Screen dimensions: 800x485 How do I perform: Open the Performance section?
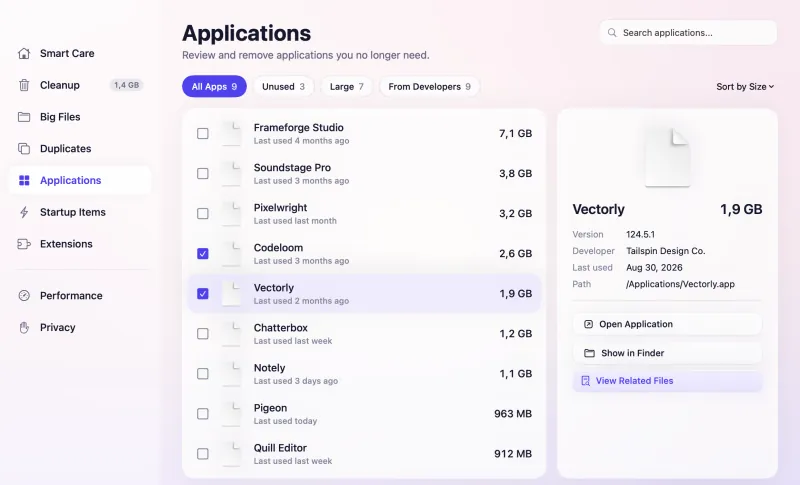point(80,296)
